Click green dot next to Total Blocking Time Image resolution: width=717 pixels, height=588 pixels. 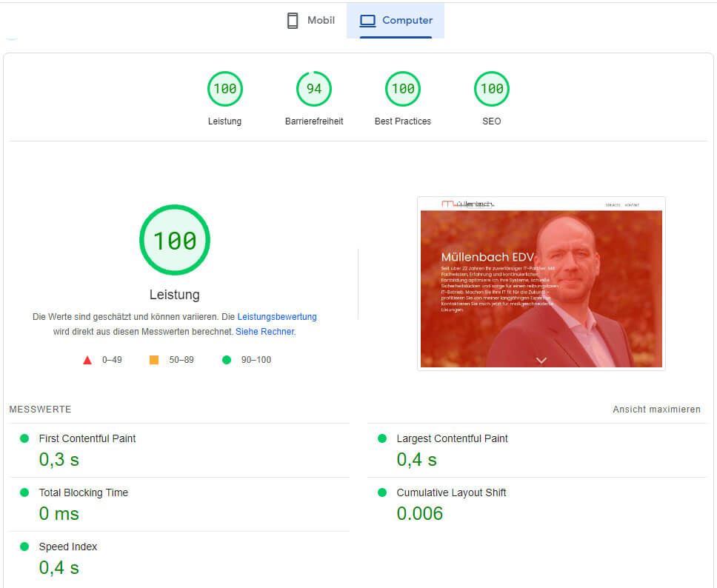(x=24, y=492)
